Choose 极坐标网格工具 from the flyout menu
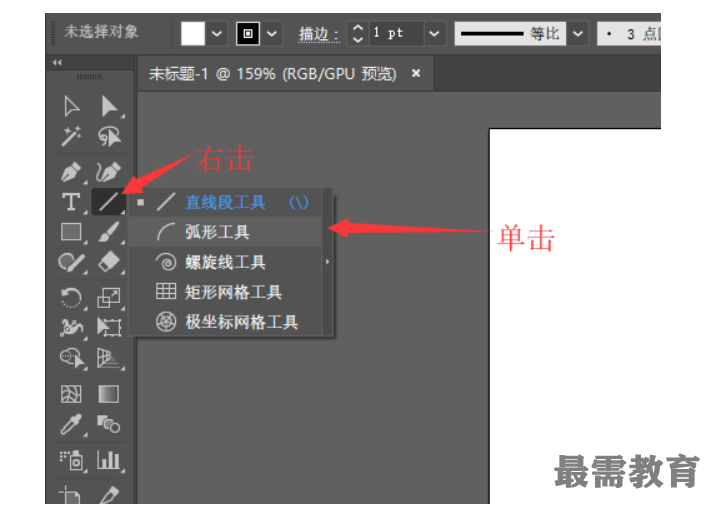The image size is (706, 511). click(225, 322)
